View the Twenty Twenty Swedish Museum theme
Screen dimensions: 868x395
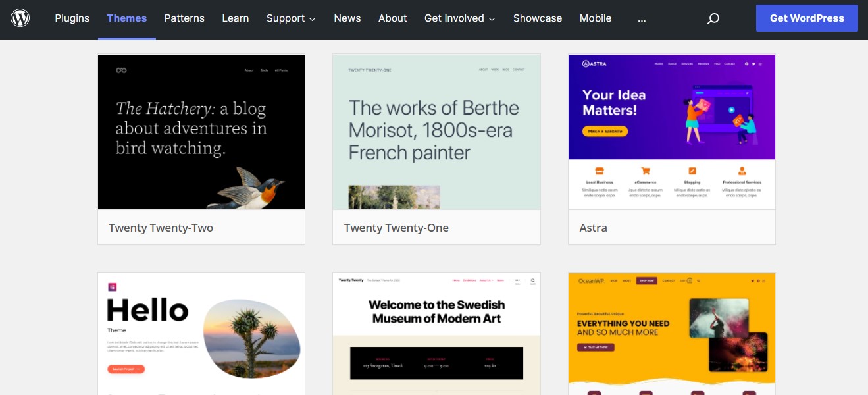pos(436,334)
